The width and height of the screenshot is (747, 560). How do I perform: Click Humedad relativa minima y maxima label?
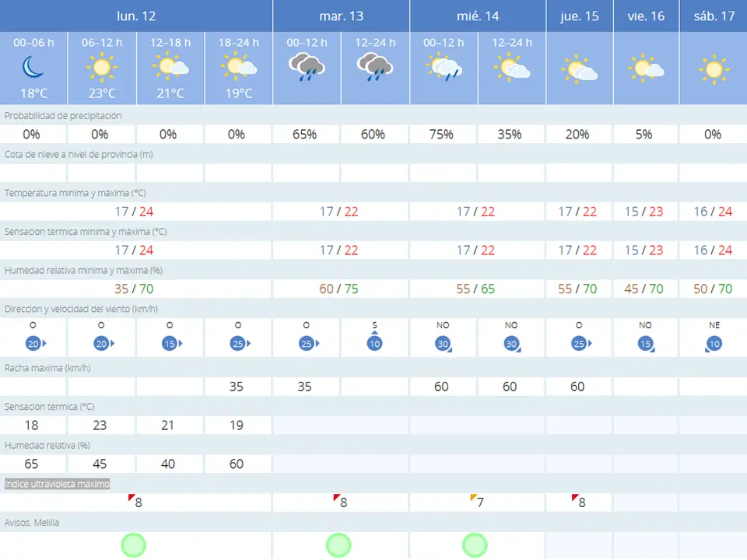coord(83,270)
